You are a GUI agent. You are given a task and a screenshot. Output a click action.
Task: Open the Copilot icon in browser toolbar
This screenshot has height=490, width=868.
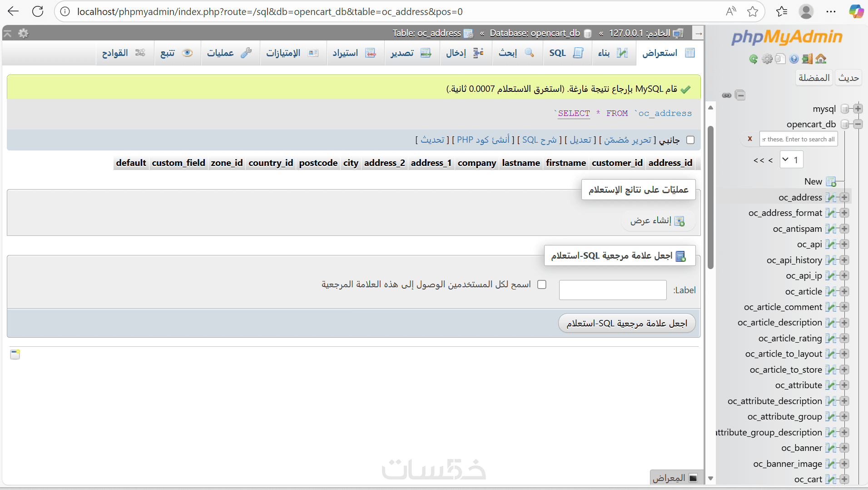856,11
